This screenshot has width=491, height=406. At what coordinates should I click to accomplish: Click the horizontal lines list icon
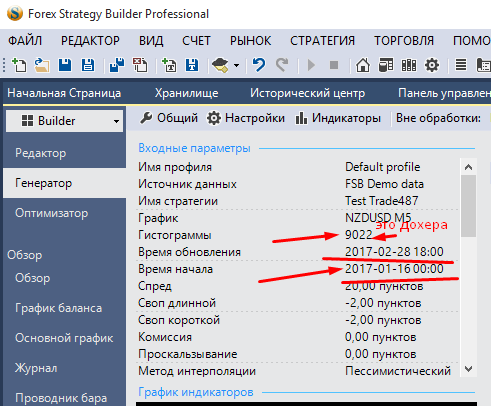pyautogui.click(x=461, y=65)
